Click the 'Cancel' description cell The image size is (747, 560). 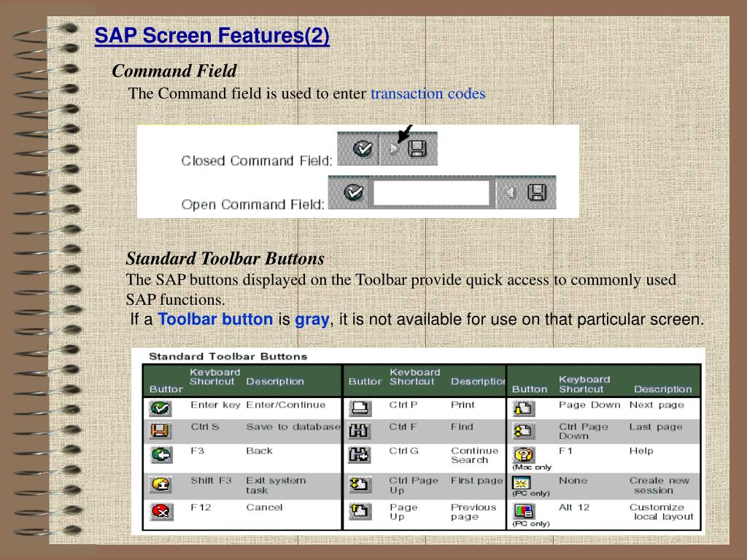click(x=264, y=507)
